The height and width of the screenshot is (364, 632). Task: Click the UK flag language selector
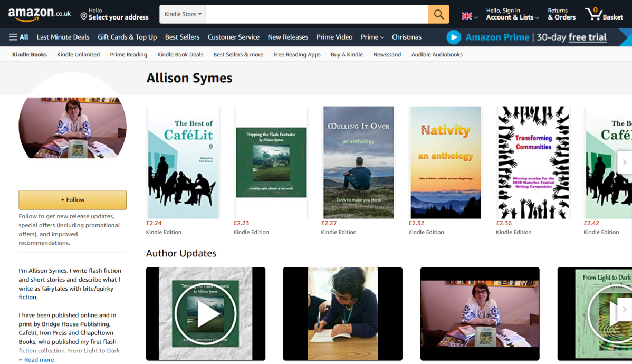[469, 16]
